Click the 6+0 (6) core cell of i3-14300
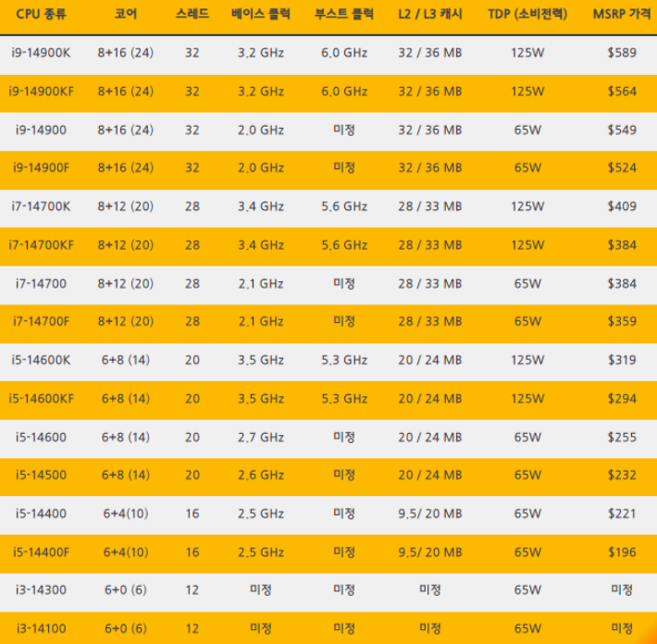 [125, 590]
